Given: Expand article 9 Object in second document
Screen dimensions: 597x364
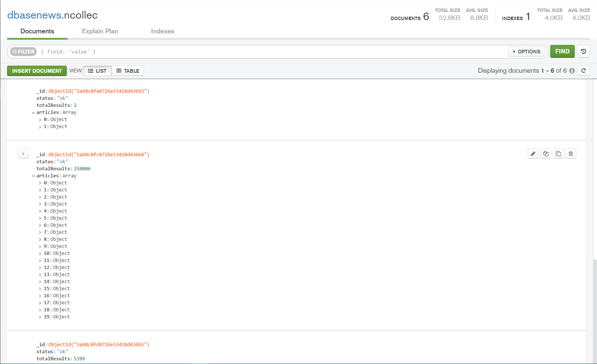Looking at the screenshot, I should (40, 247).
